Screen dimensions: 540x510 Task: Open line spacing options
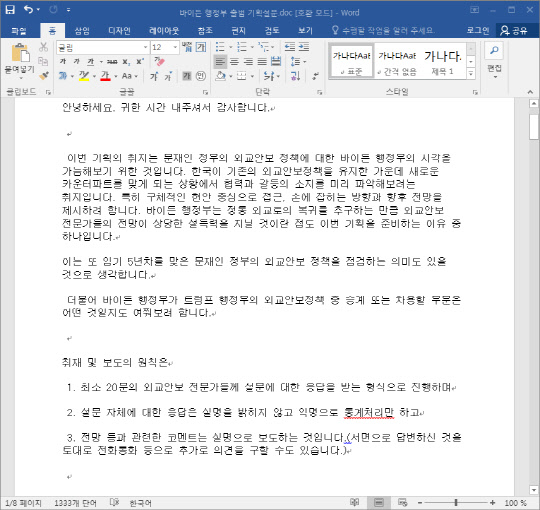[x=298, y=62]
